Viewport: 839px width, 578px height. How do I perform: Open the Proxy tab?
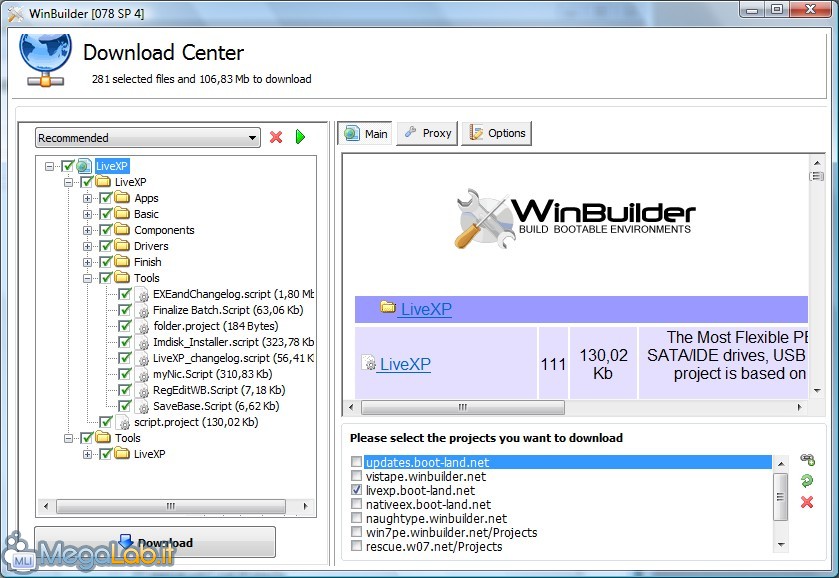428,133
